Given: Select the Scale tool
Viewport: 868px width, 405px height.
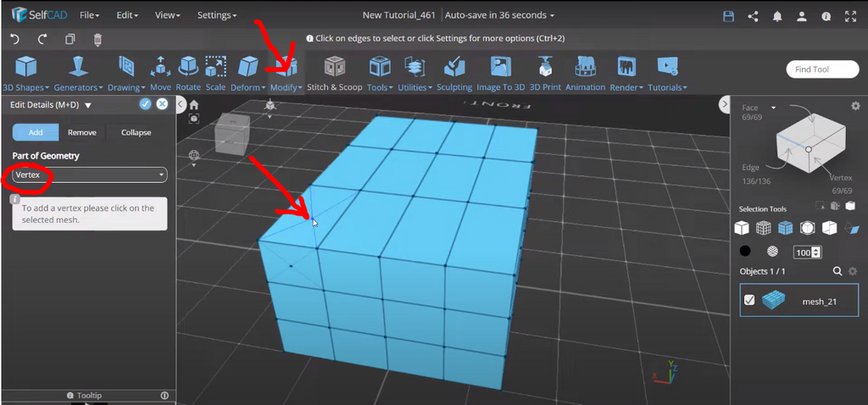Looking at the screenshot, I should click(215, 72).
